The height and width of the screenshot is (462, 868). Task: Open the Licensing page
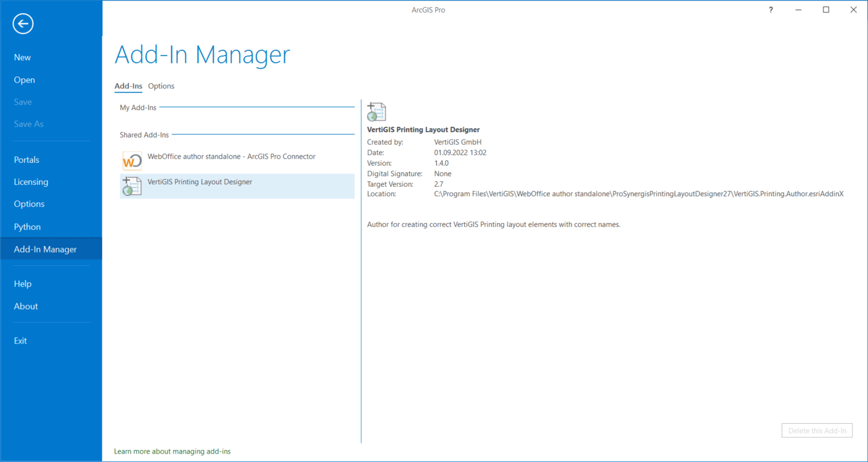31,181
